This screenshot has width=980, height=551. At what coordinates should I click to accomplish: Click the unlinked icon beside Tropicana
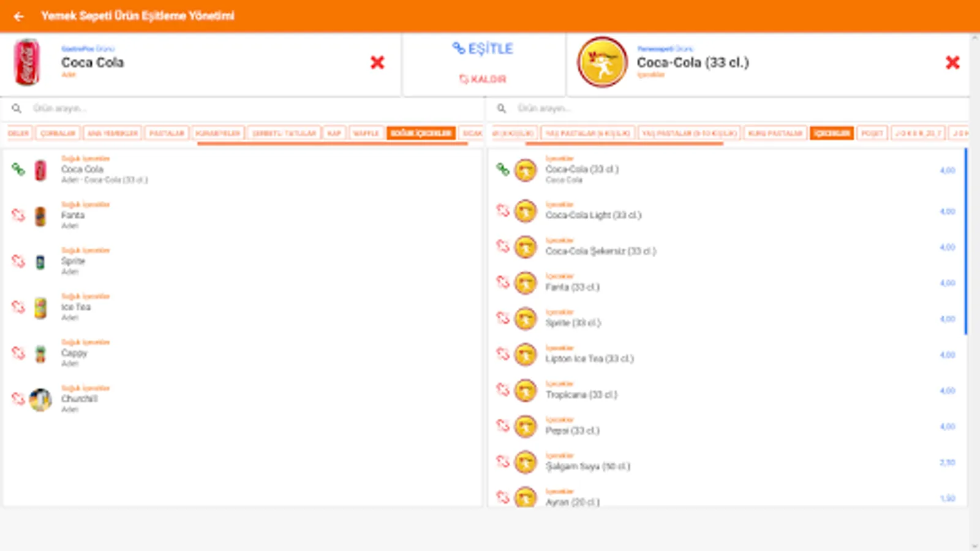pyautogui.click(x=503, y=390)
